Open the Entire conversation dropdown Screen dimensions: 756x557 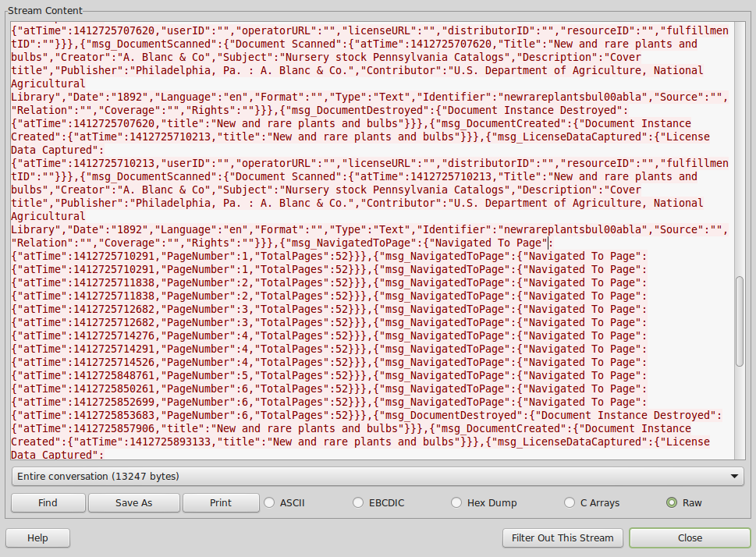pos(372,477)
